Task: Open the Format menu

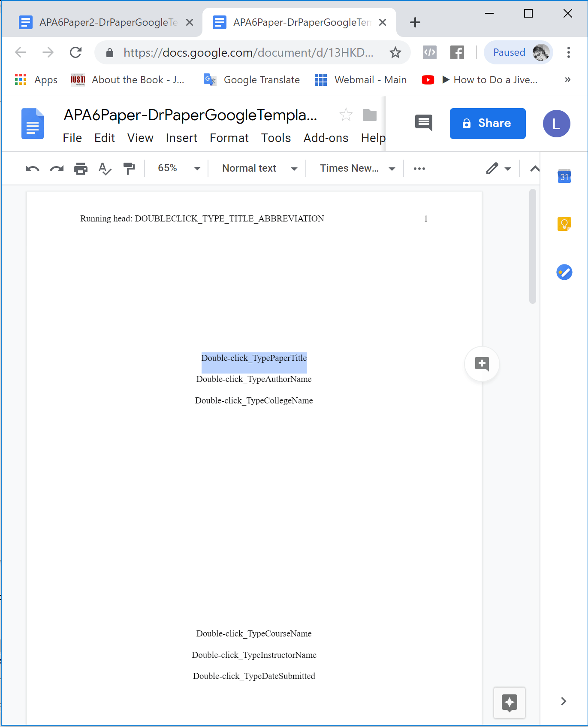Action: pos(229,138)
